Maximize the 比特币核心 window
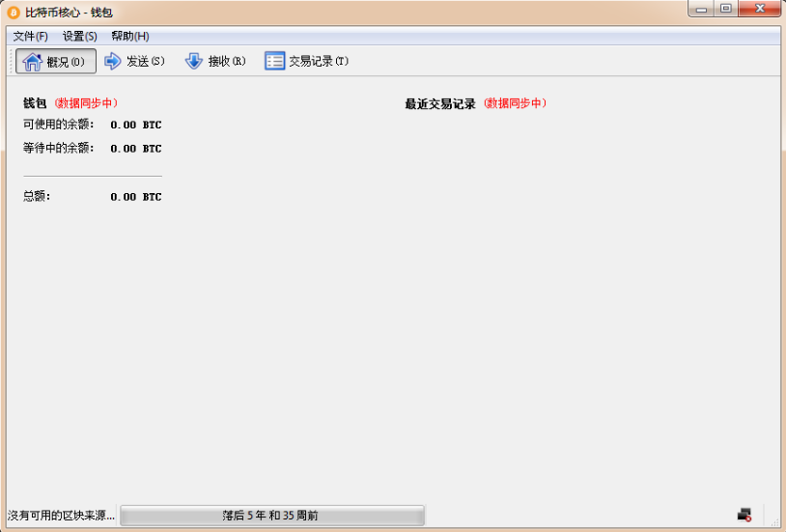This screenshot has width=786, height=532. tap(724, 9)
